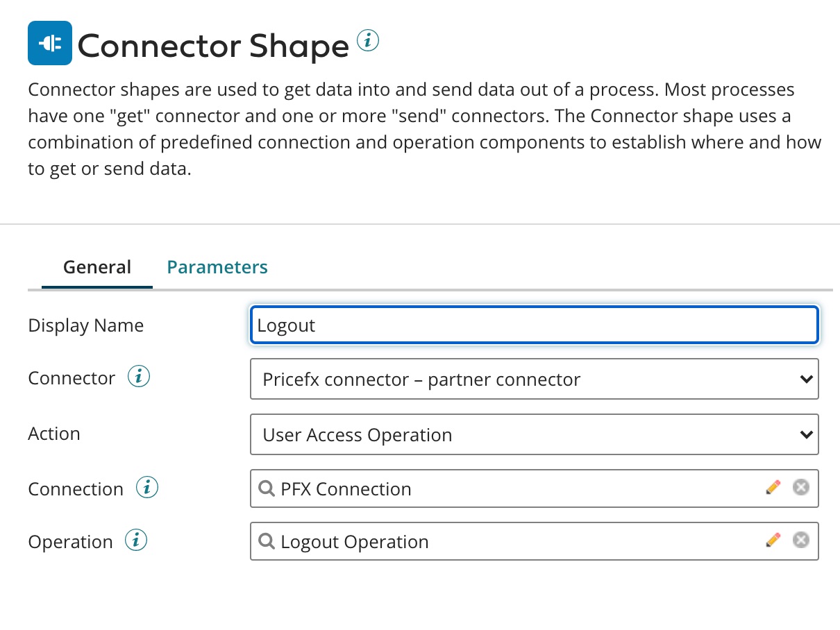Screen dimensions: 840x630
Task: Clear the PFX Connection selection
Action: click(x=801, y=488)
